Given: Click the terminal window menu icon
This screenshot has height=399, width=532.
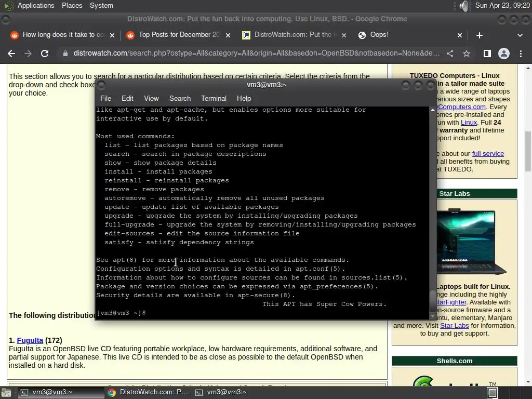Looking at the screenshot, I should tap(101, 85).
